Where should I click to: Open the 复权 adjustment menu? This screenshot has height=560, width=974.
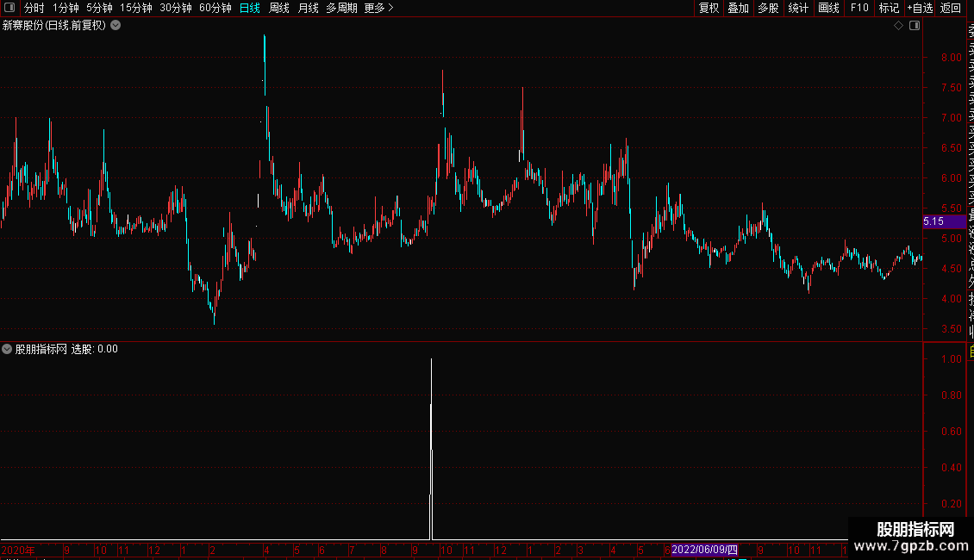(709, 8)
